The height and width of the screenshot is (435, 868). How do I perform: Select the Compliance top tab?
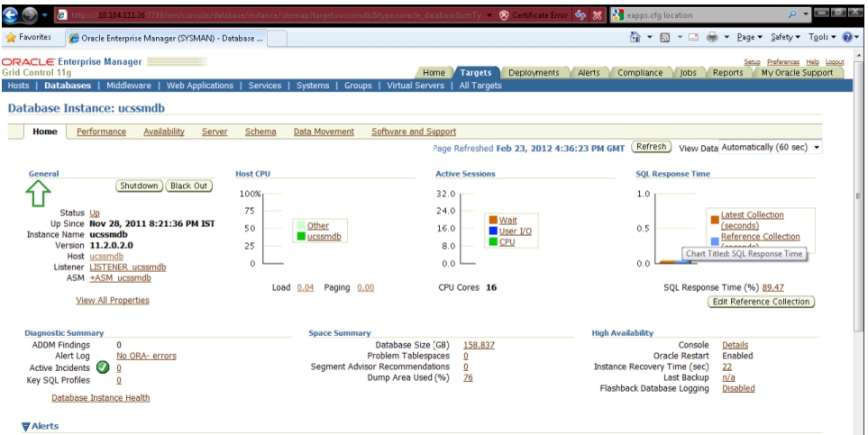(x=640, y=72)
